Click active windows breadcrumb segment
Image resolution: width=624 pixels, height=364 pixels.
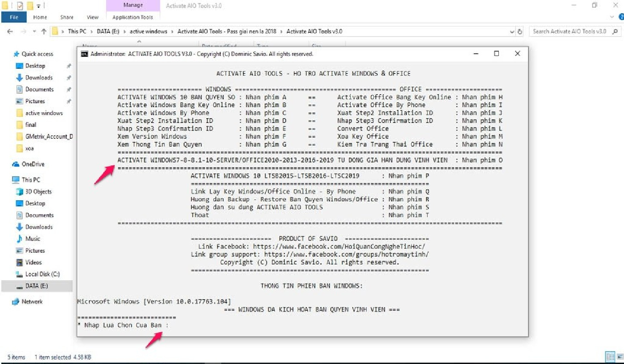click(x=148, y=31)
